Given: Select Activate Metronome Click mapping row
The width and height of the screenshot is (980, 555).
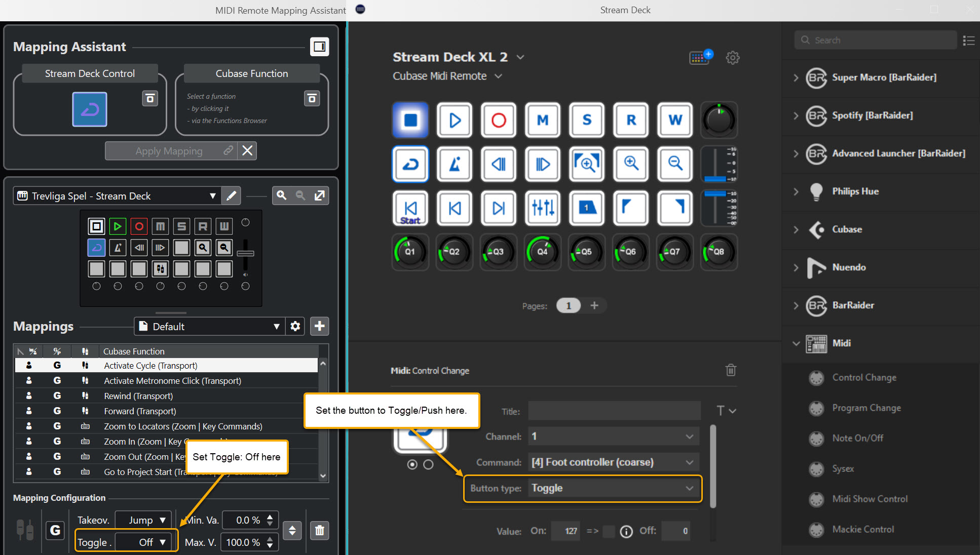Looking at the screenshot, I should pyautogui.click(x=172, y=381).
